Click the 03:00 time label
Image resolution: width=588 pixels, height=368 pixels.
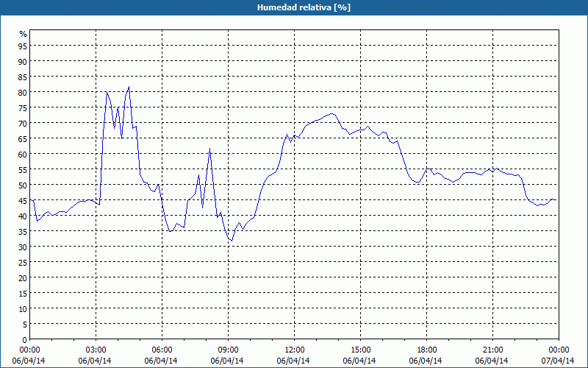(x=96, y=350)
